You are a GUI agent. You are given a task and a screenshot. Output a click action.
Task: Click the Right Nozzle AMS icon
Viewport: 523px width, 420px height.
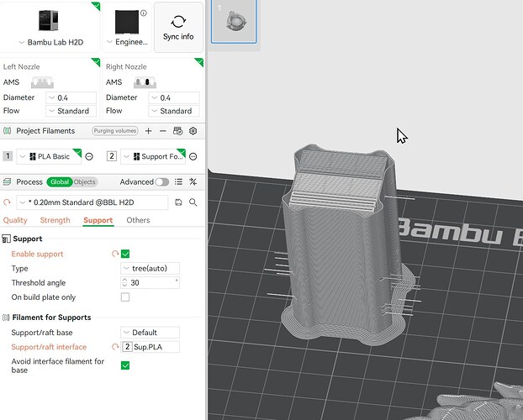point(145,82)
